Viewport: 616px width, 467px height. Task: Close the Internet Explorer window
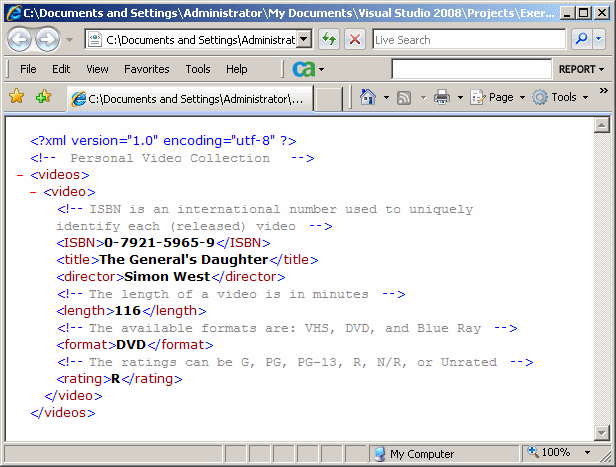pos(602,13)
